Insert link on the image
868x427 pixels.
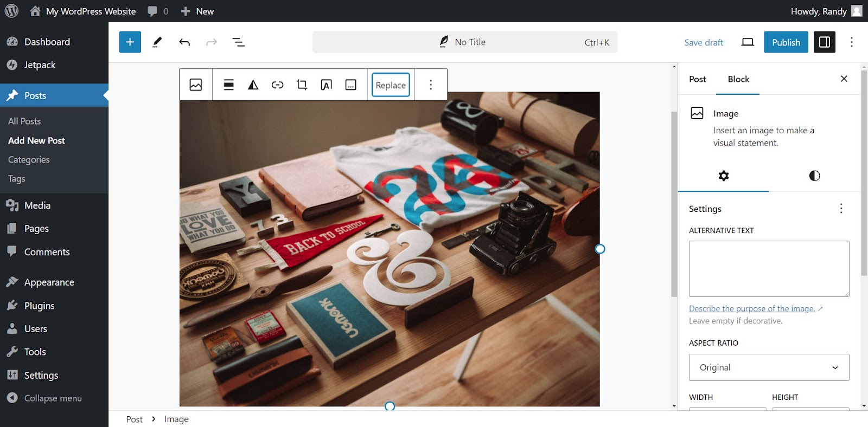tap(277, 85)
